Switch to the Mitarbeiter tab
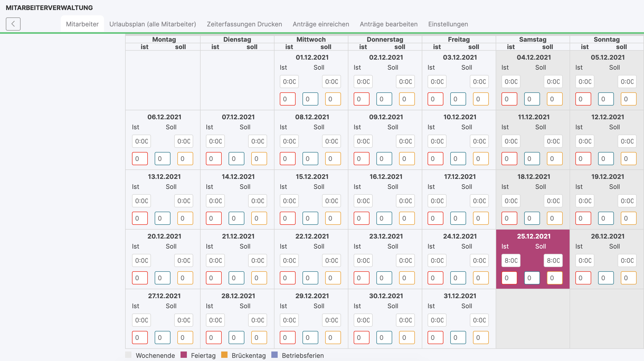The image size is (644, 361). pyautogui.click(x=82, y=24)
